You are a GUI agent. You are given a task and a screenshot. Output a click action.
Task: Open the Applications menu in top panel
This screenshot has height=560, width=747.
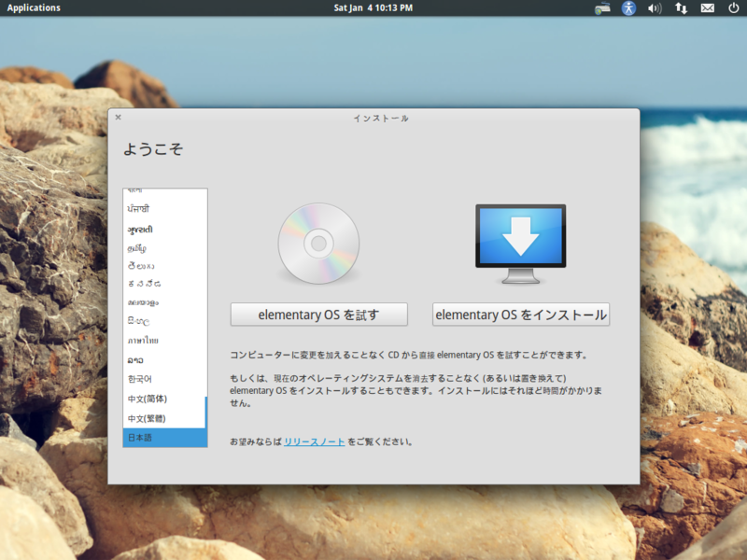34,7
